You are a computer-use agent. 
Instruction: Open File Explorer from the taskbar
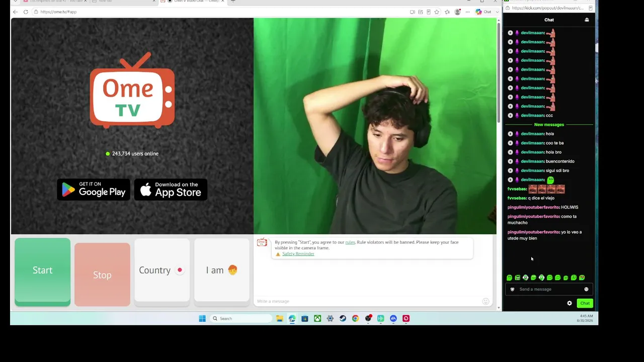(279, 318)
